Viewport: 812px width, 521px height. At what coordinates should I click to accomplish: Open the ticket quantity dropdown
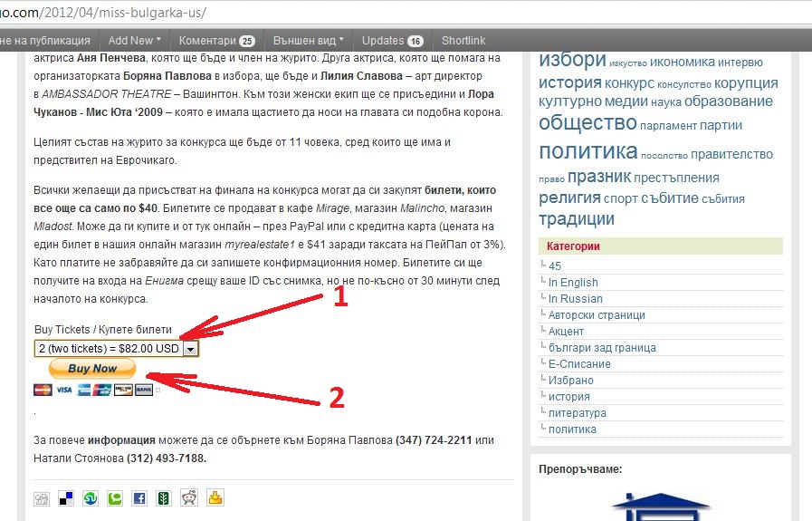point(116,348)
